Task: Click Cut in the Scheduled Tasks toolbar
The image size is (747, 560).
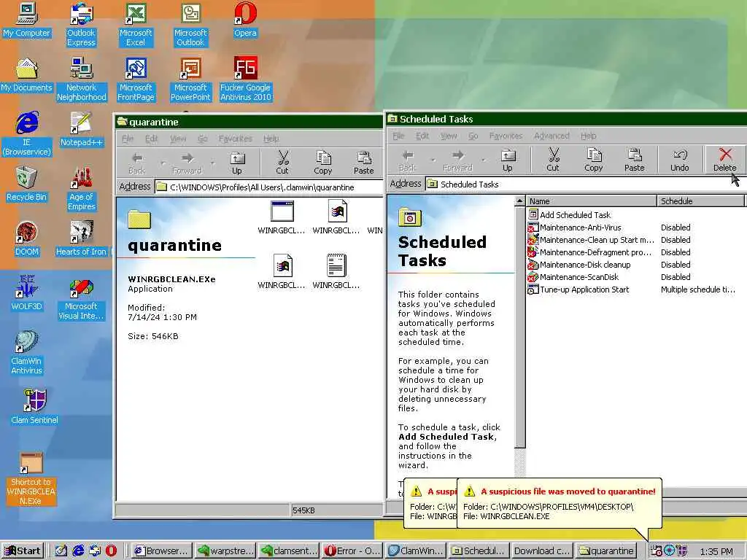Action: tap(553, 160)
